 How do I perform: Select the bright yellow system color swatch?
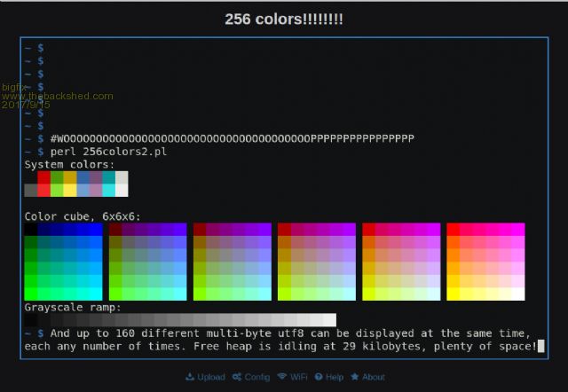click(x=69, y=190)
